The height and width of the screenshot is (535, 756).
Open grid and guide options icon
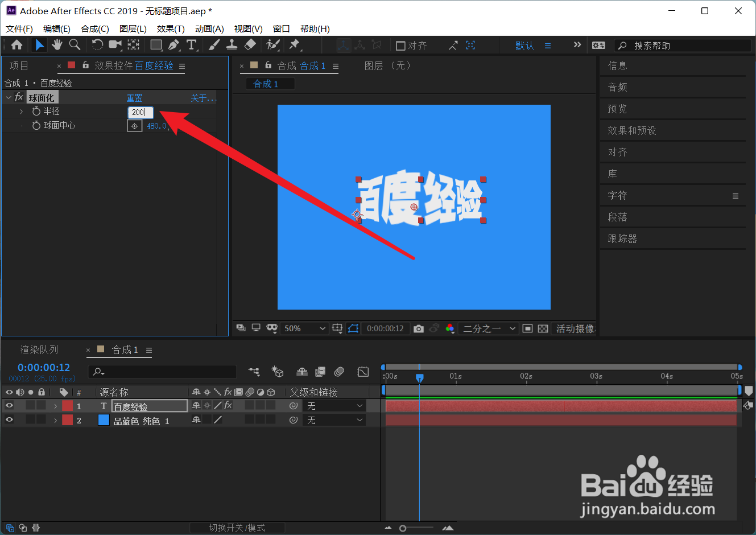(x=337, y=328)
